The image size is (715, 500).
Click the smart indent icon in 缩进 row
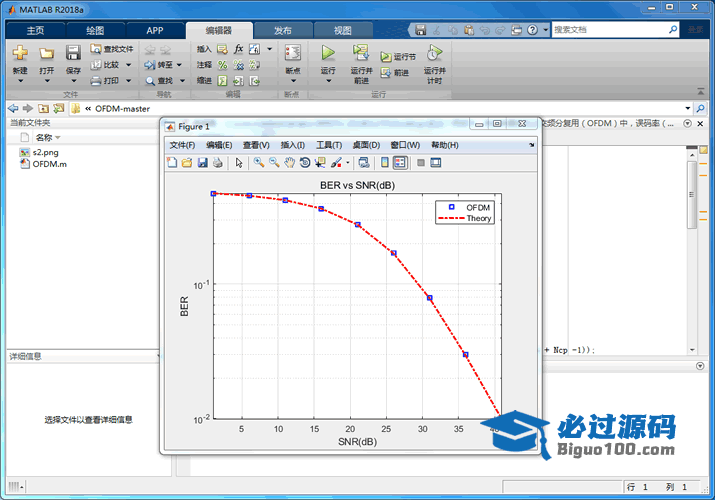223,81
